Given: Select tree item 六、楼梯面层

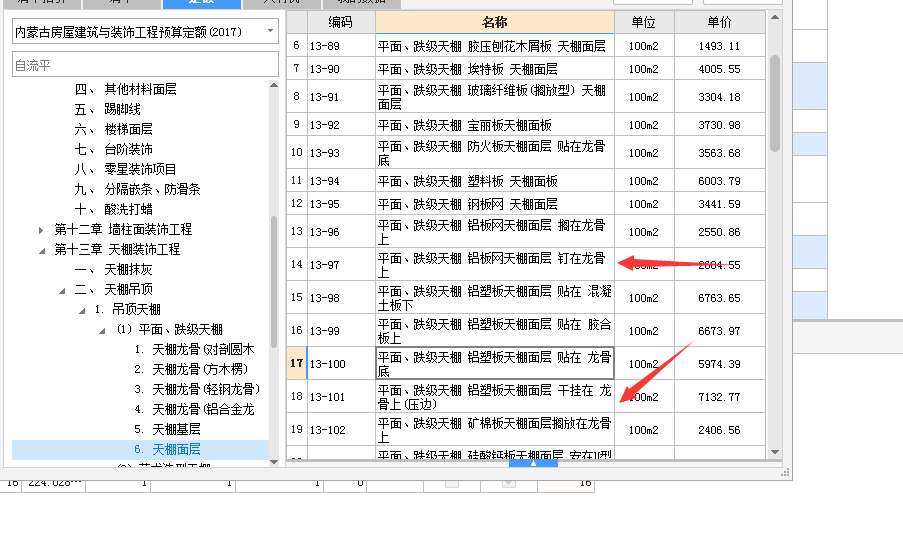Looking at the screenshot, I should (x=113, y=130).
